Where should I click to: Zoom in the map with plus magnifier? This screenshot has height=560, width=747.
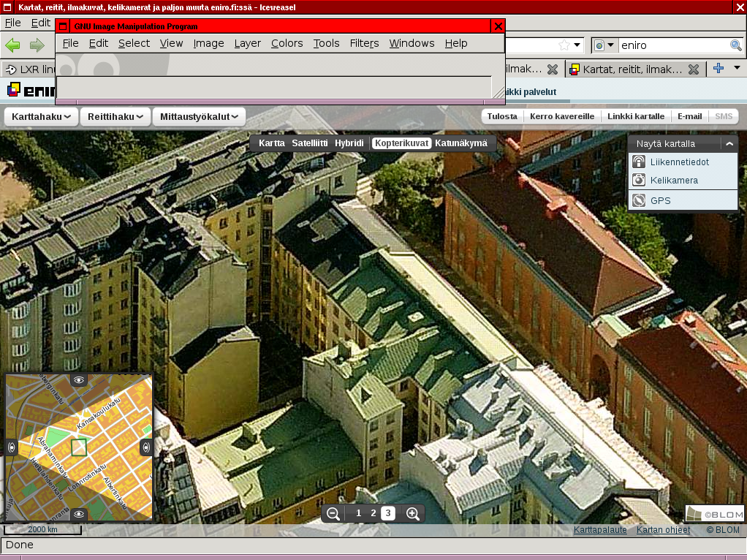tap(412, 513)
